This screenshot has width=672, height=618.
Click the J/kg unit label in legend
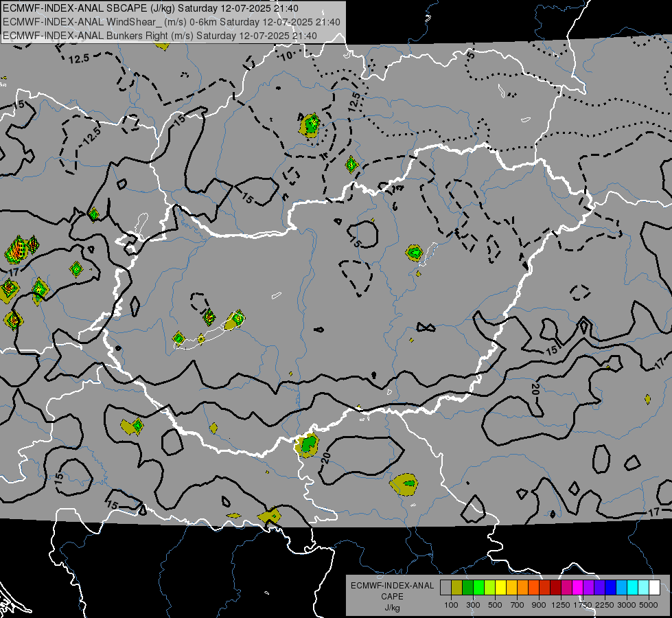[392, 608]
